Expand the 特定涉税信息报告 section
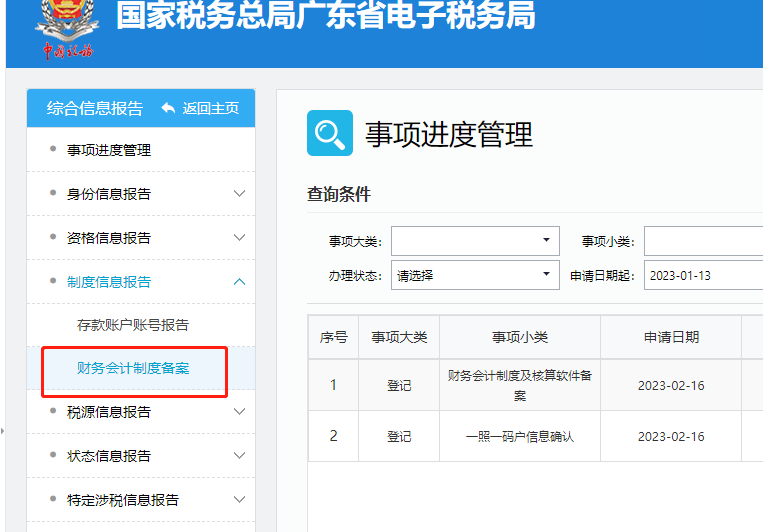Screen dimensions: 763x532 238,500
